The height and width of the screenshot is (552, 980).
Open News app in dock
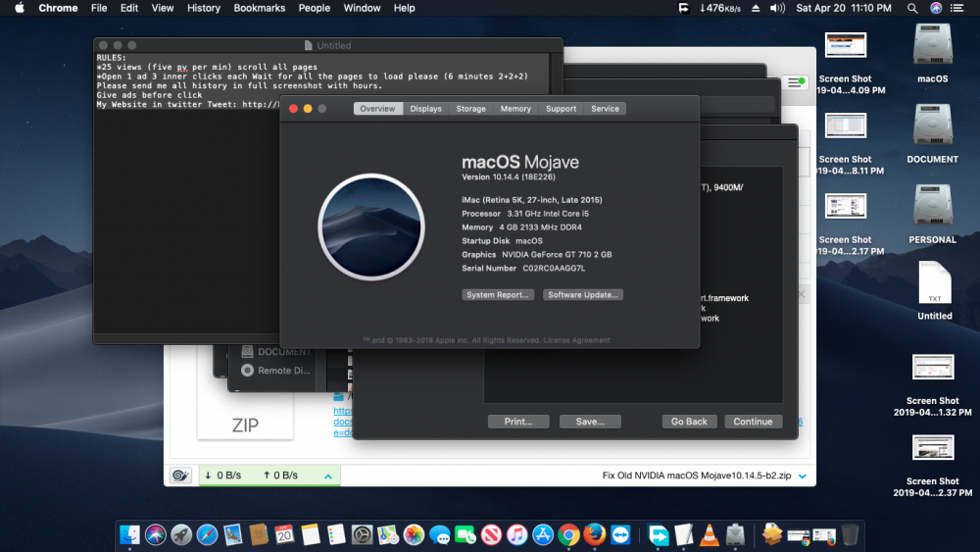click(x=491, y=535)
